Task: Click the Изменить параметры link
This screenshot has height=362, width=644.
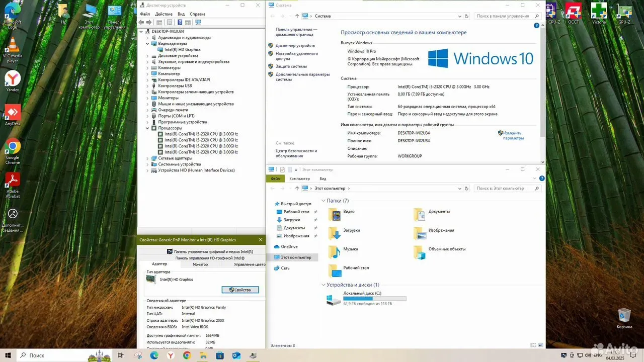Action: [513, 135]
